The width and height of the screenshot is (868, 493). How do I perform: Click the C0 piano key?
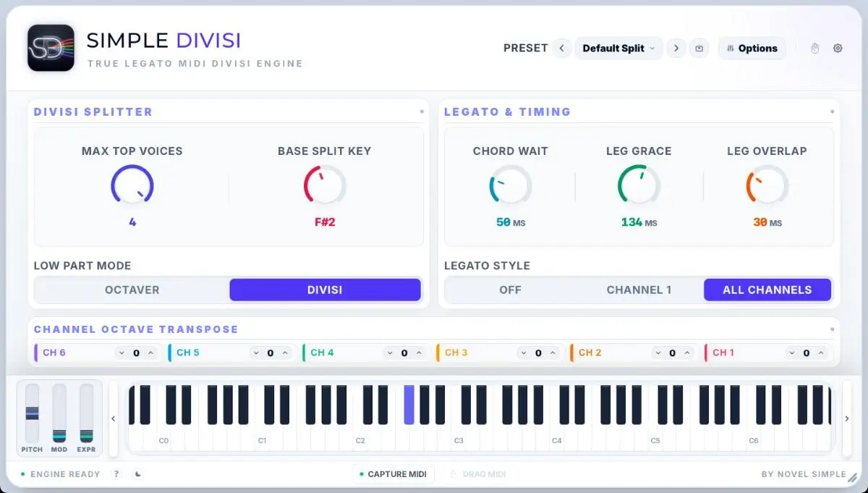coord(163,439)
